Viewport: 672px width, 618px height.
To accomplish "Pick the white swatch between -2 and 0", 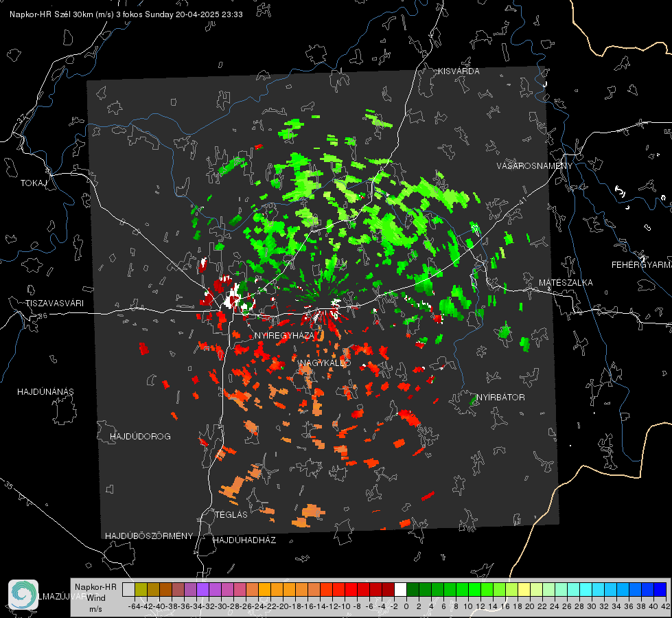I will 400,589.
